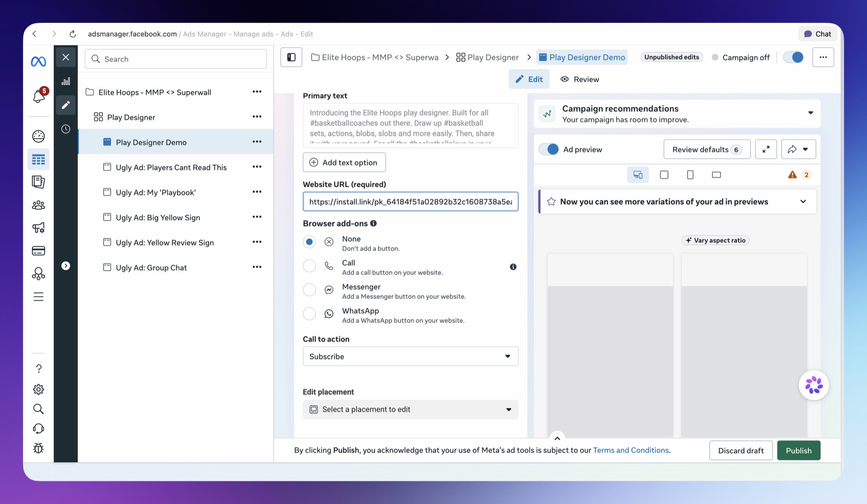The width and height of the screenshot is (867, 504).
Task: Open Review defaults button
Action: click(x=707, y=149)
